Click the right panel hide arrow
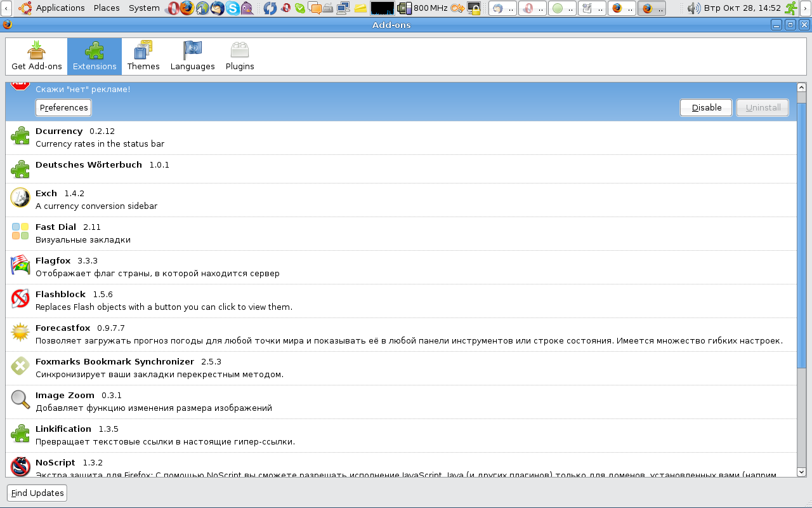This screenshot has width=812, height=508. [x=805, y=8]
